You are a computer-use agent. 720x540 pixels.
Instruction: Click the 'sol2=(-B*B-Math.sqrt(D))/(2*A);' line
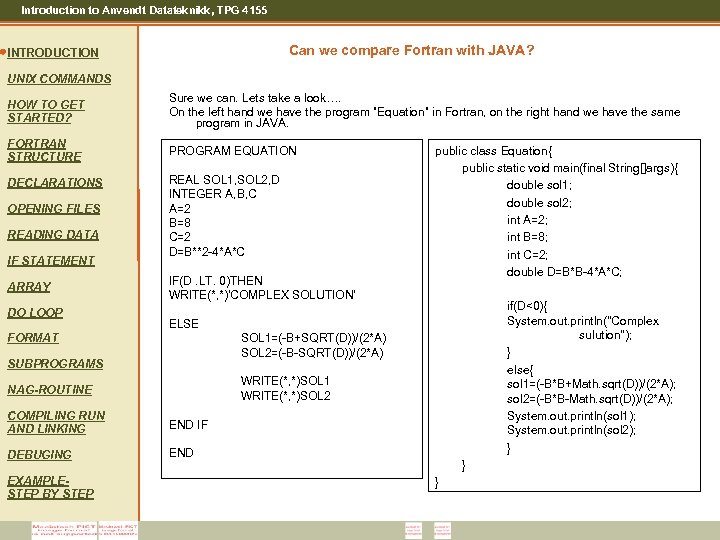(x=590, y=399)
